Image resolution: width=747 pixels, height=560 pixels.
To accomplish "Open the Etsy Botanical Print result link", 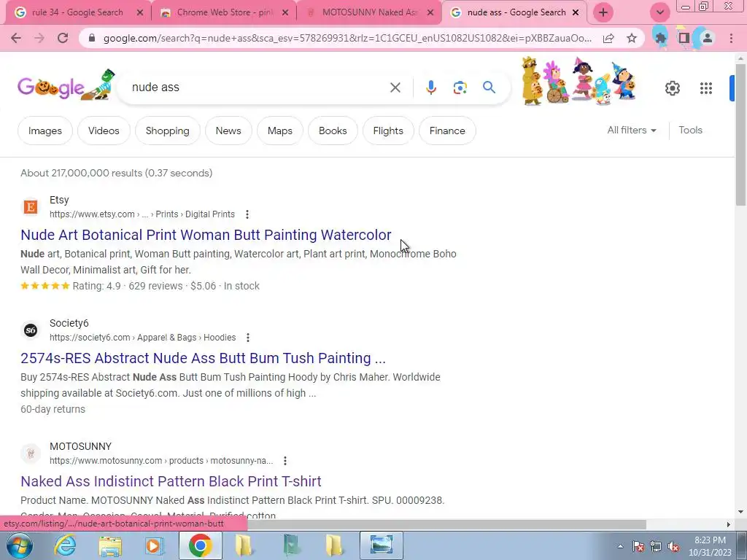I will [206, 235].
